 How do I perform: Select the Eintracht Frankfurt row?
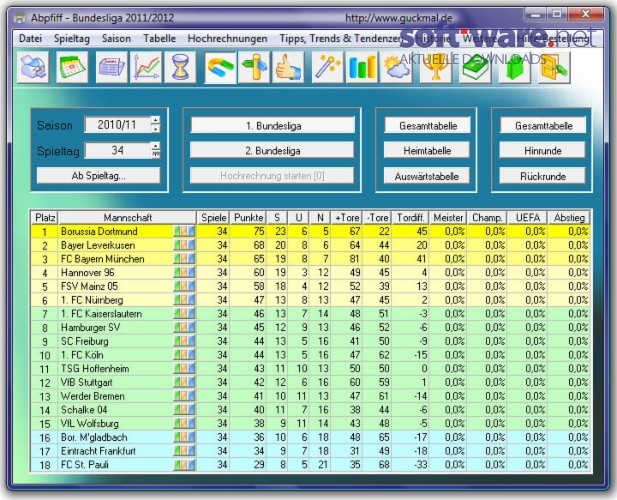(310, 451)
